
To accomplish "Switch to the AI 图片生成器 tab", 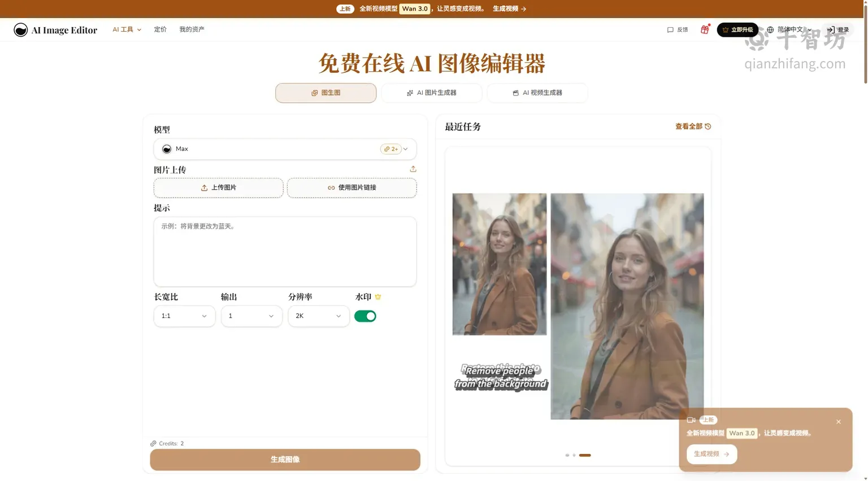I will click(432, 93).
